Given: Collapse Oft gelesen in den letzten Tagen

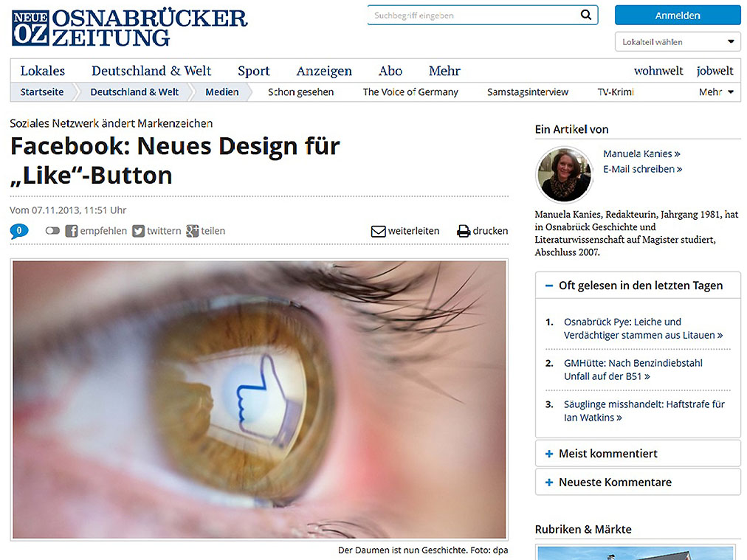Looking at the screenshot, I should coord(638,286).
